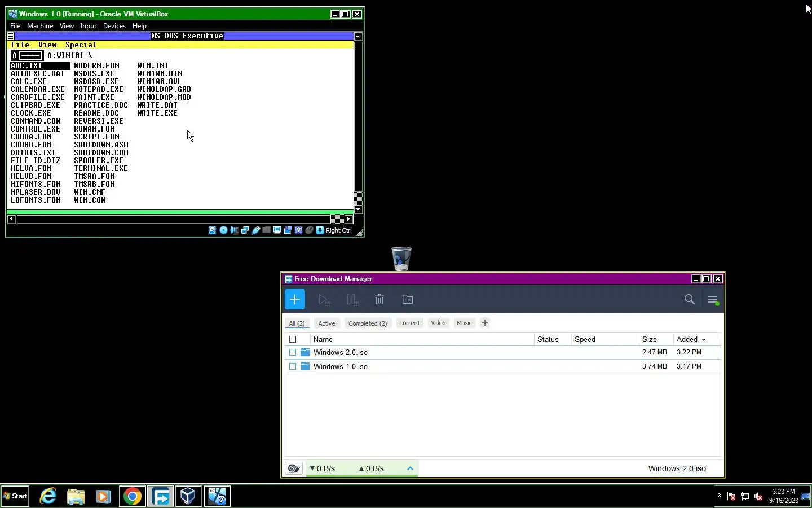Image resolution: width=812 pixels, height=508 pixels.
Task: Click the recording indicator in VirtualBox status bar
Action: (x=288, y=230)
